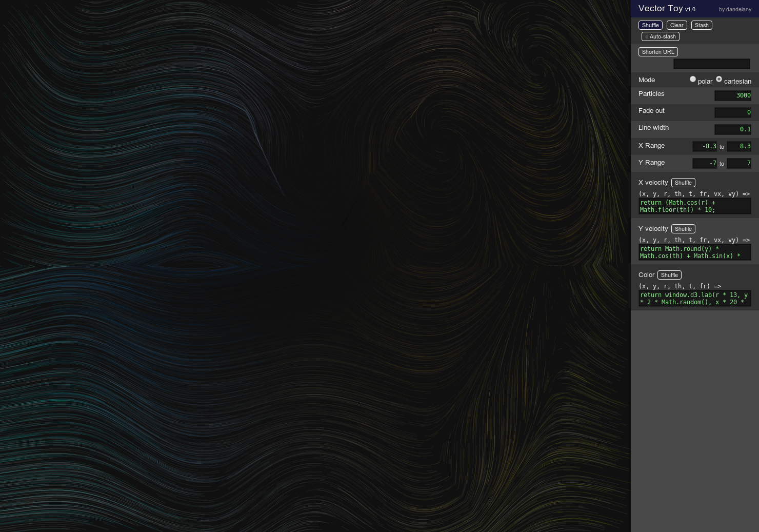Viewport: 759px width, 532px height.
Task: Click the 'Line width' label
Action: click(653, 128)
